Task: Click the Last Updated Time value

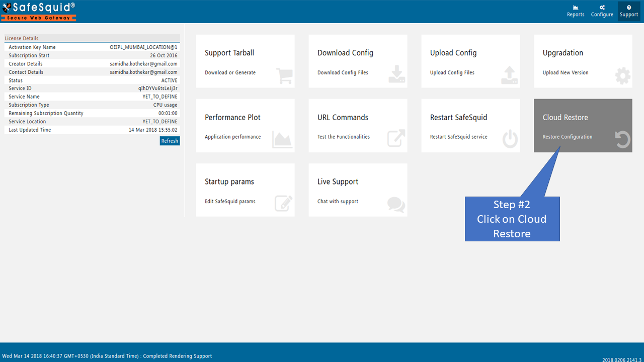Action: 153,130
